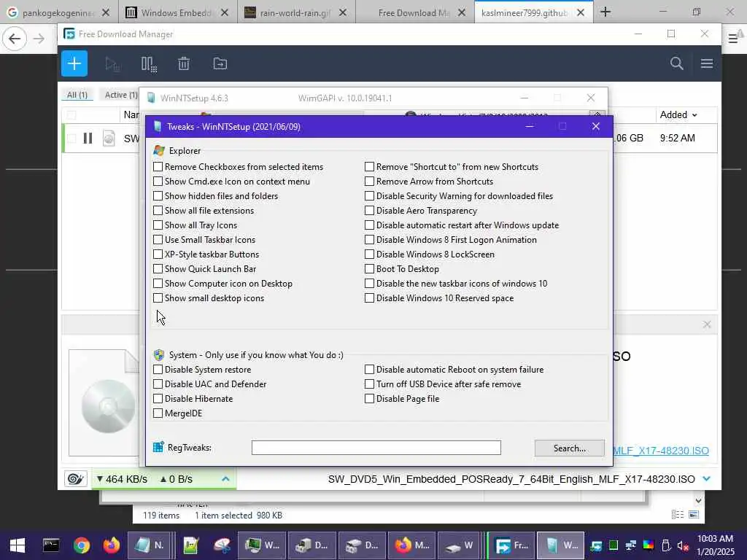Viewport: 747px width, 560px height.
Task: Tick Disable Page file checkbox
Action: (369, 399)
